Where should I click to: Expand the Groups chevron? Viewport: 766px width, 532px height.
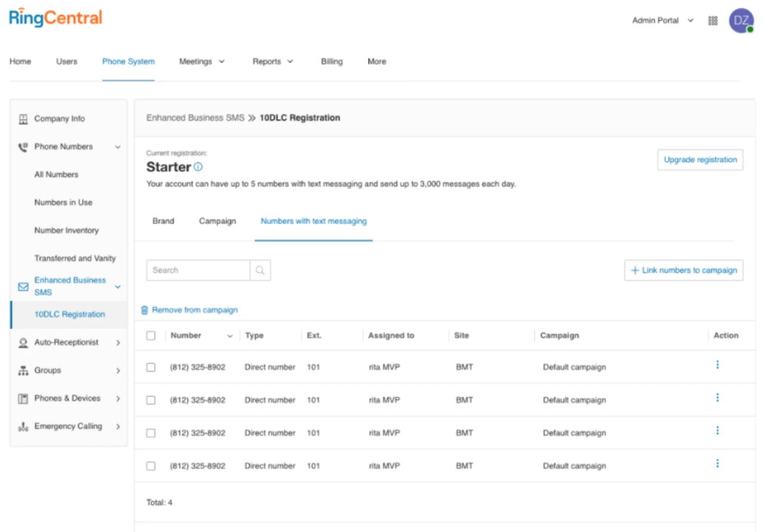(x=118, y=371)
